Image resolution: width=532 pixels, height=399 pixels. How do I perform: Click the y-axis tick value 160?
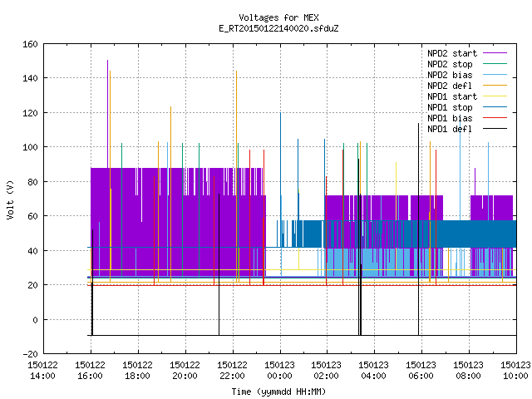[x=30, y=44]
